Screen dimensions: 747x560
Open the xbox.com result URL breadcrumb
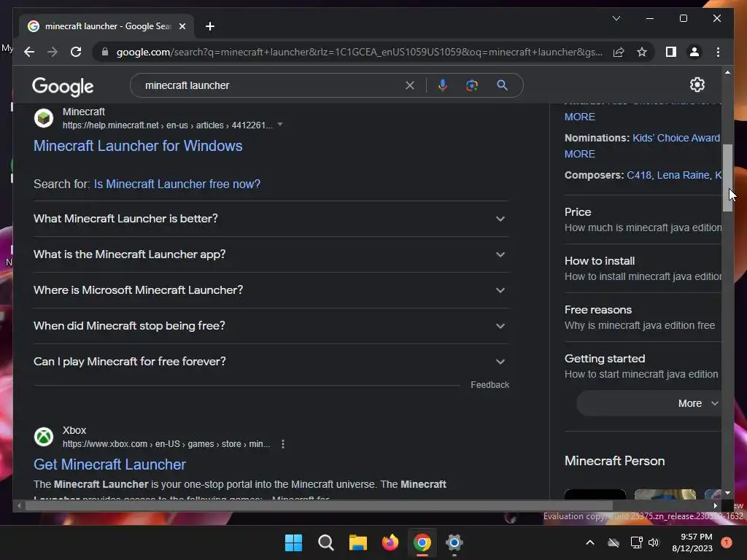click(x=166, y=444)
